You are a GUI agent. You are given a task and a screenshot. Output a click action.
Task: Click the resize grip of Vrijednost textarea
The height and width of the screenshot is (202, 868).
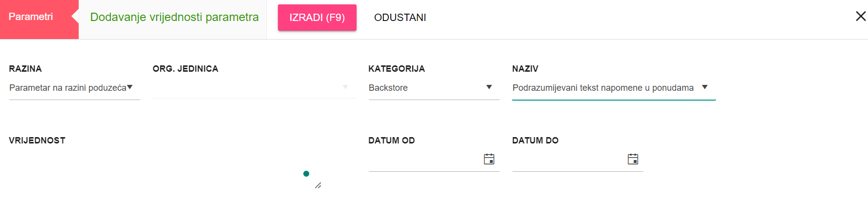pos(318,185)
